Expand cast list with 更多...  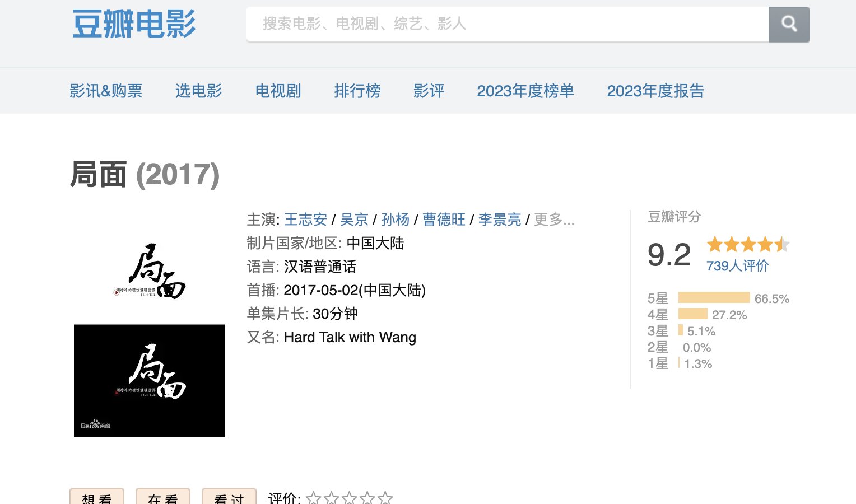coord(555,220)
